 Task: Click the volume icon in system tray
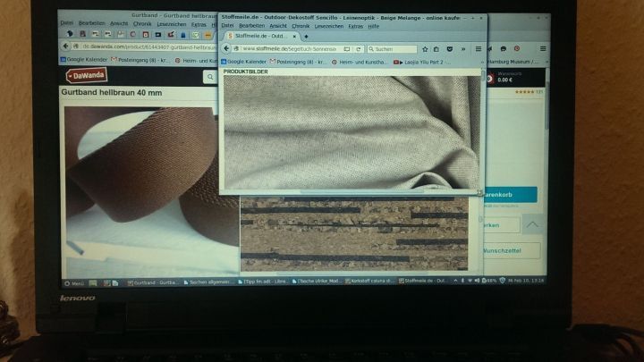click(x=477, y=281)
